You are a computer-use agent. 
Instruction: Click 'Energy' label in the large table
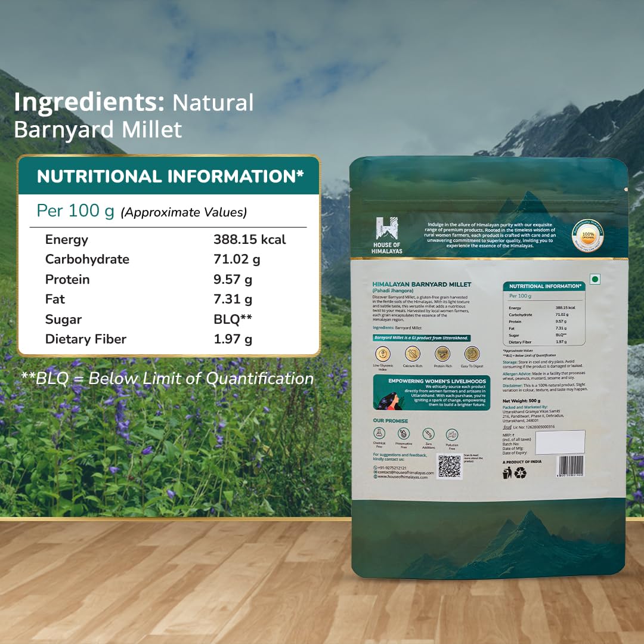pyautogui.click(x=67, y=240)
